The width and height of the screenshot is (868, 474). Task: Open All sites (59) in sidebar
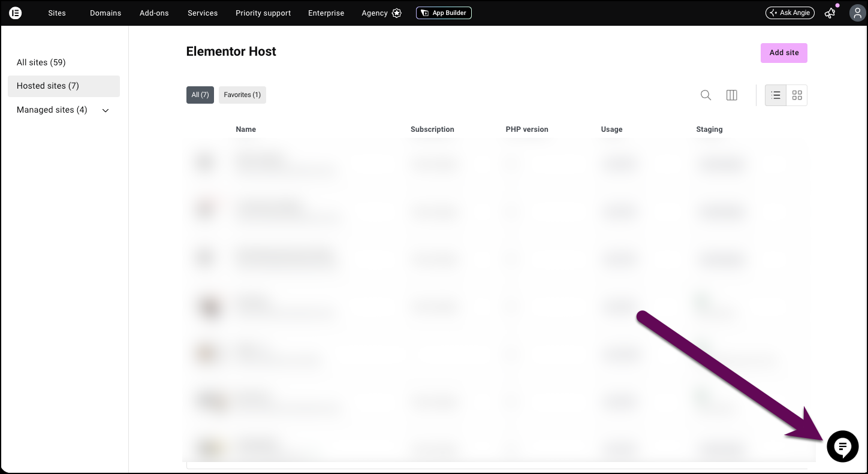click(x=41, y=62)
